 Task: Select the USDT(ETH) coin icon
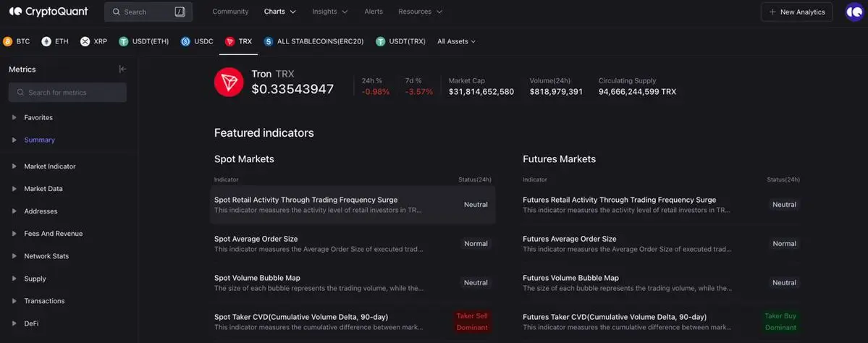pos(124,41)
